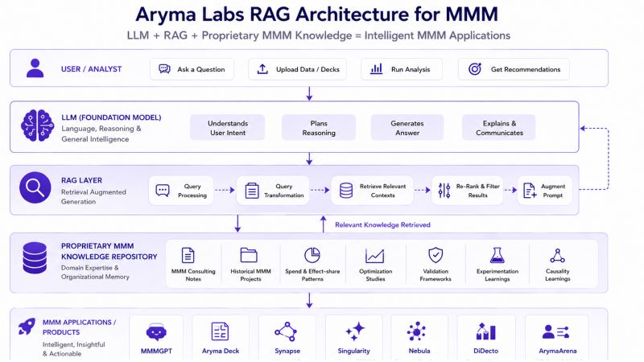Click the Language, Reasoning & General Intelligence text

101,134
